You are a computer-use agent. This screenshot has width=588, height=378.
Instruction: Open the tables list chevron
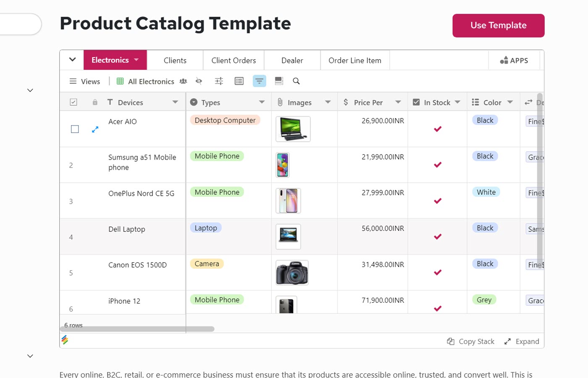72,60
